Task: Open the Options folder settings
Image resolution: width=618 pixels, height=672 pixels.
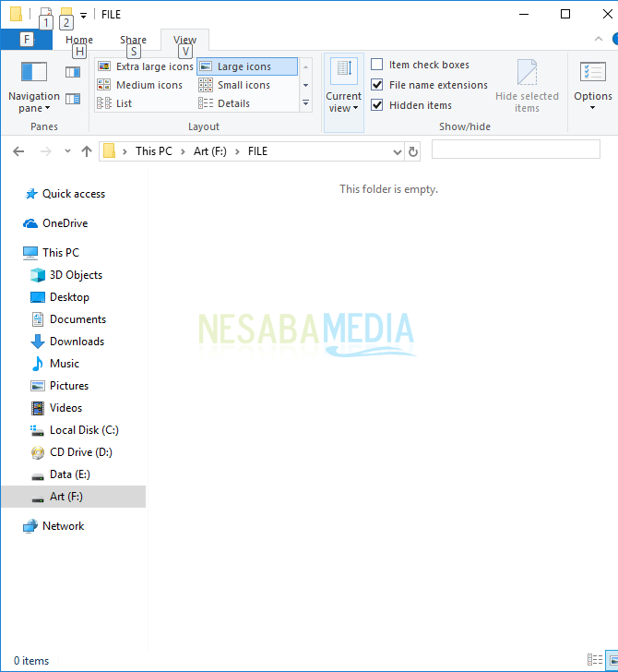Action: pos(592,85)
